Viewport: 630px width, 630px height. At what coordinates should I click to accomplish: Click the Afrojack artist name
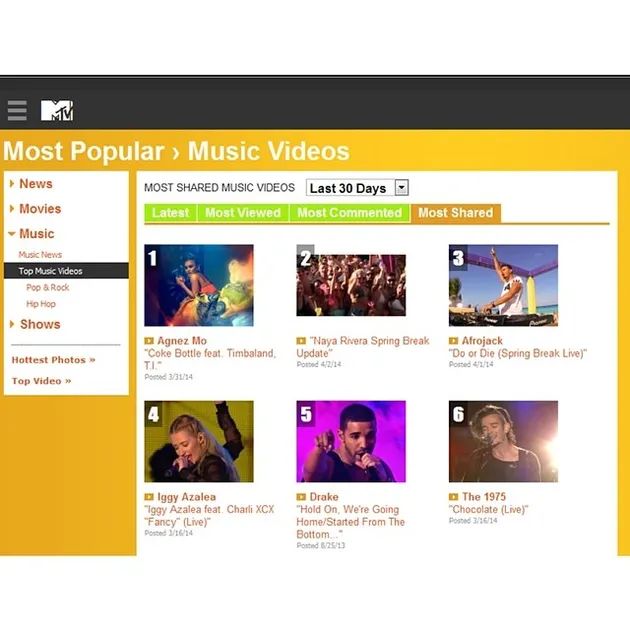[482, 341]
